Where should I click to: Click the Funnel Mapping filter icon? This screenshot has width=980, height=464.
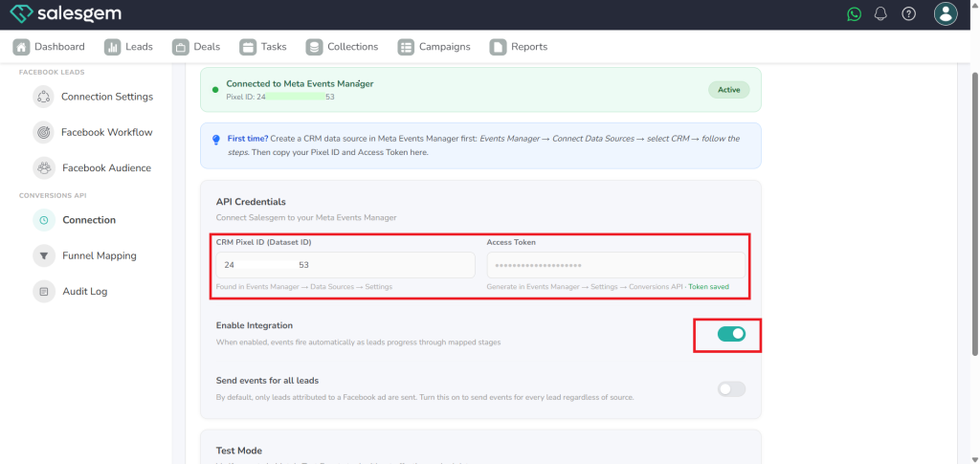pyautogui.click(x=44, y=255)
